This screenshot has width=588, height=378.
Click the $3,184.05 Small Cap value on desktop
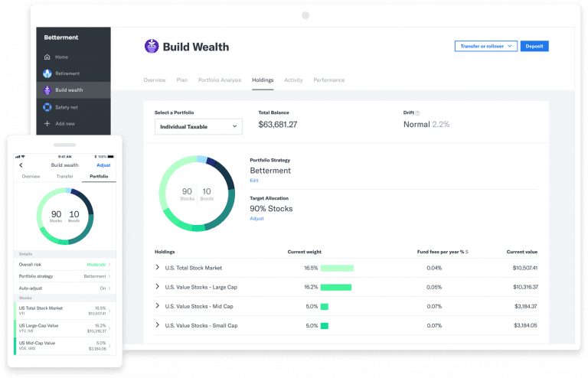pos(525,325)
